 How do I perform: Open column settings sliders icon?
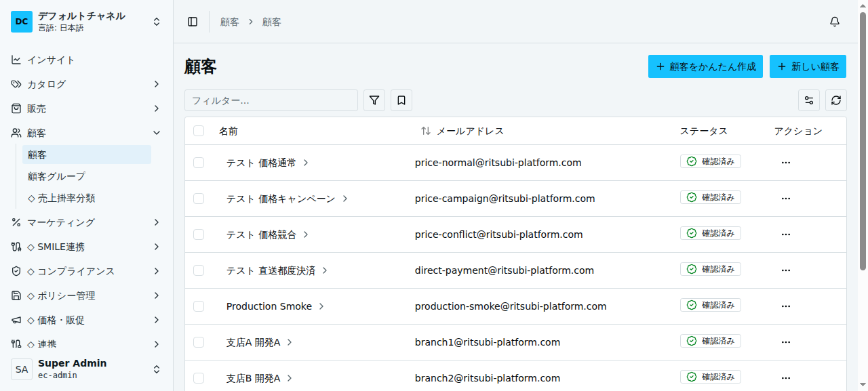(809, 100)
